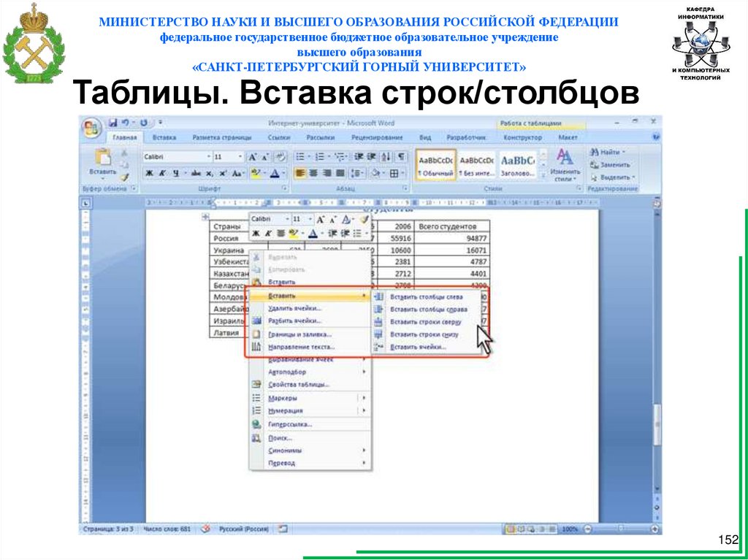Select Без интервала style in gallery
This screenshot has width=748, height=560.
point(476,164)
